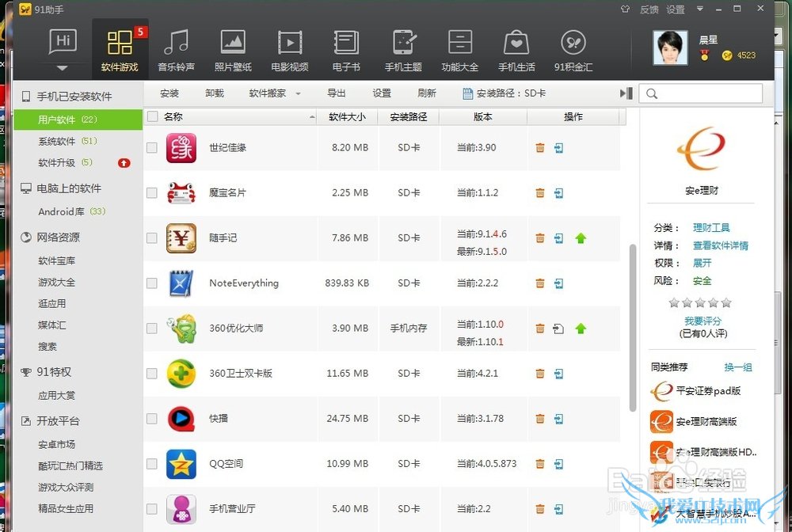Expand the 软件搬家 dropdown arrow
This screenshot has height=532, width=792.
[298, 94]
